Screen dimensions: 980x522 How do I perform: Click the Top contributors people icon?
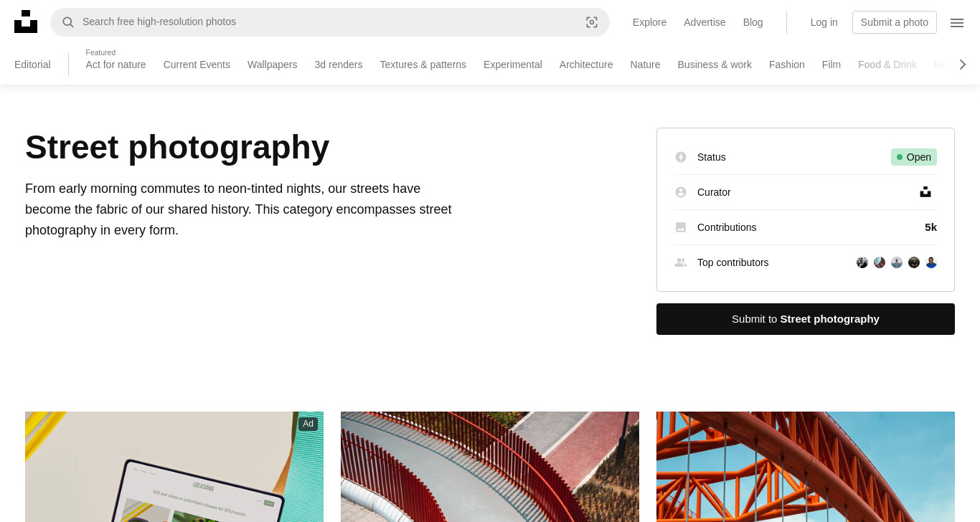681,262
